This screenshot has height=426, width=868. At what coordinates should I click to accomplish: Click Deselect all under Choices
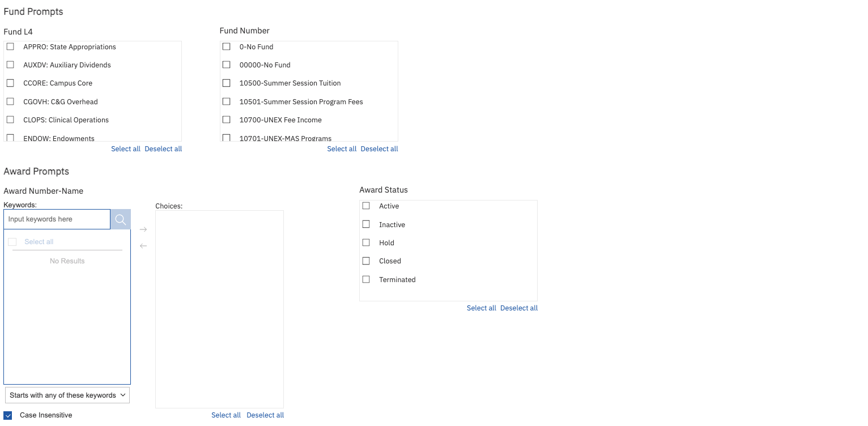[265, 415]
